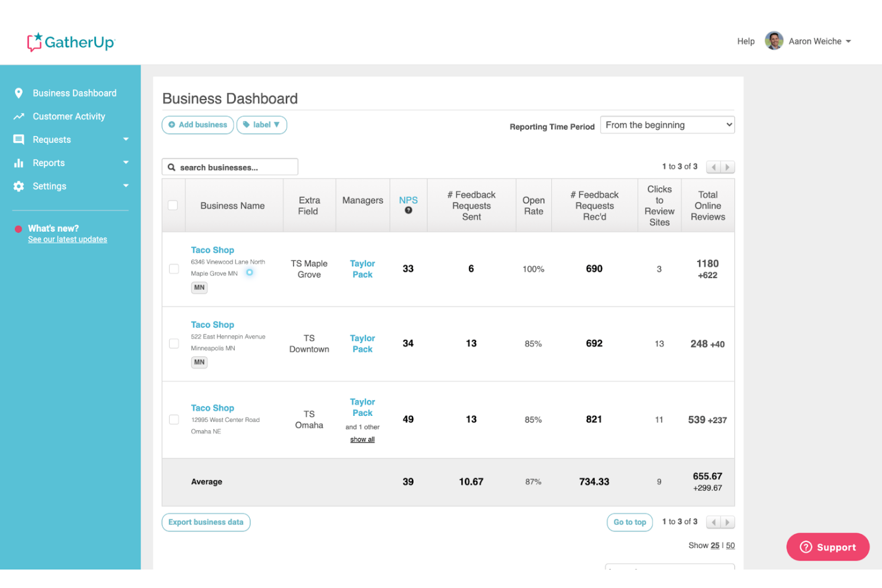Click the Business Dashboard map pin icon

coord(18,93)
